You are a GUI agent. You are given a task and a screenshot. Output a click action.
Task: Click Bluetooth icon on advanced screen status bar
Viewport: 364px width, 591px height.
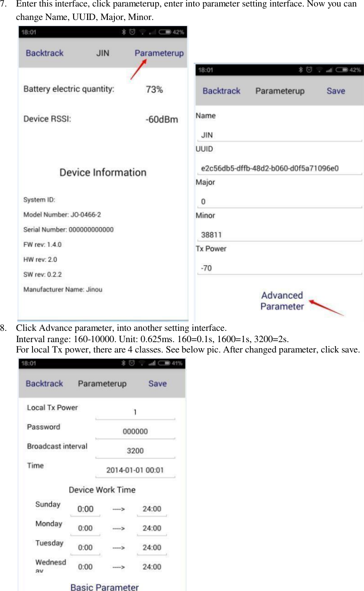pos(123,363)
